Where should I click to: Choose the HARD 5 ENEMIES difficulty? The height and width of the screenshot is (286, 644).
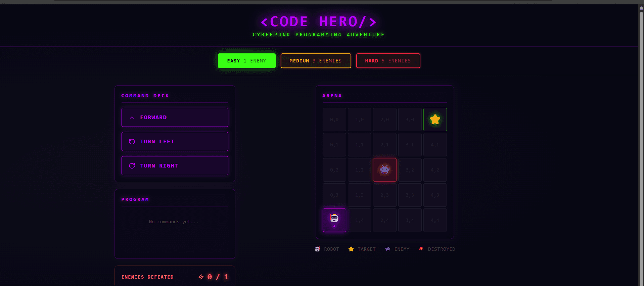[388, 61]
